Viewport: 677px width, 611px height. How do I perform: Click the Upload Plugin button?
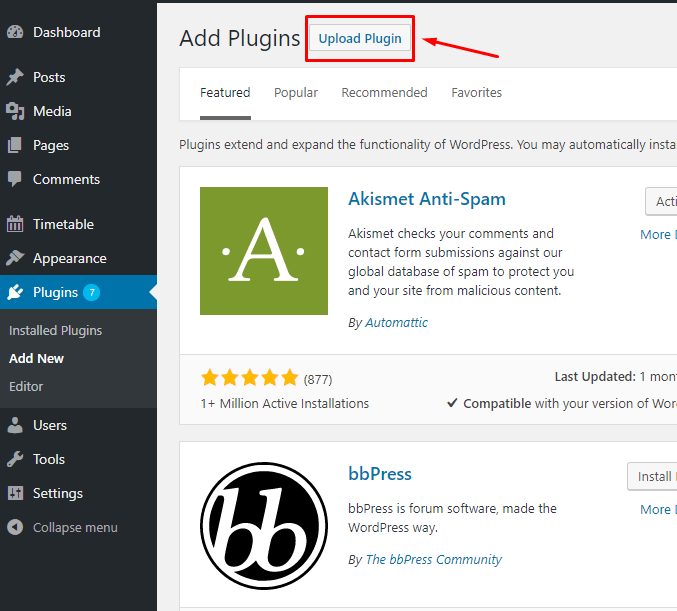pos(360,39)
